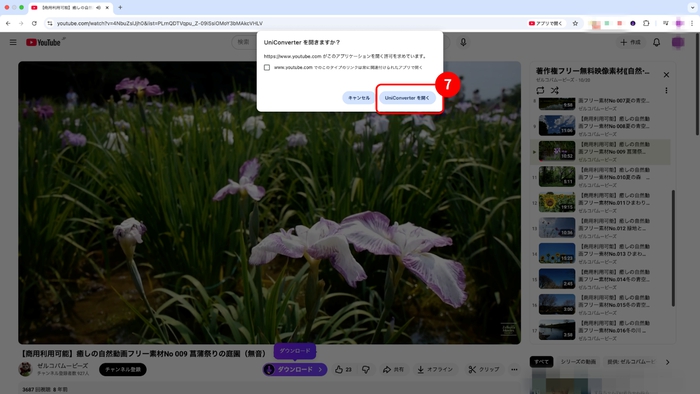This screenshot has width=700, height=394.
Task: Open the playlist three-dot options menu
Action: pos(666,91)
